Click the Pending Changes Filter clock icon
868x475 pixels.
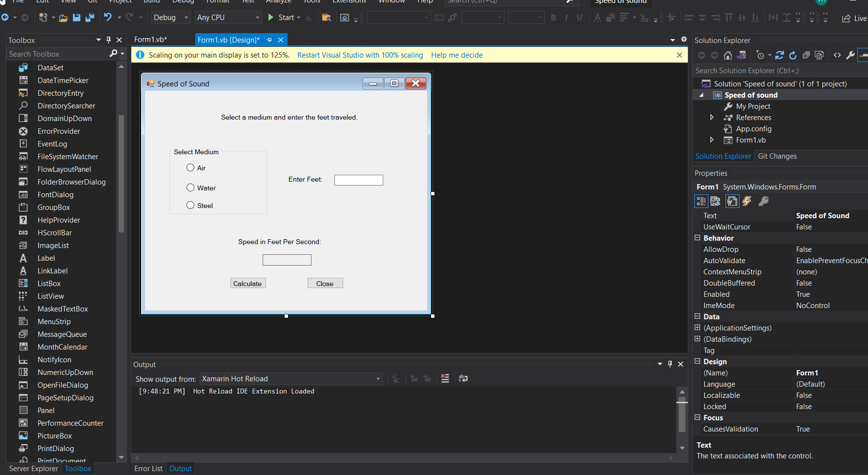pyautogui.click(x=760, y=55)
